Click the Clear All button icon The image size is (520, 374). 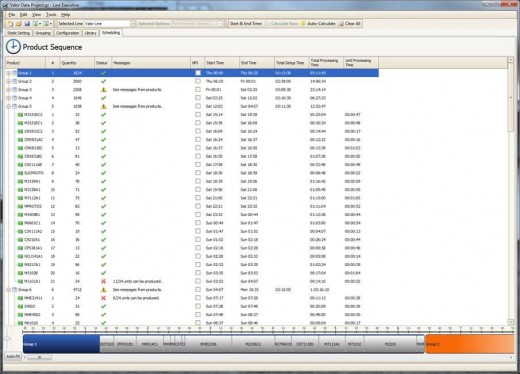pos(341,24)
